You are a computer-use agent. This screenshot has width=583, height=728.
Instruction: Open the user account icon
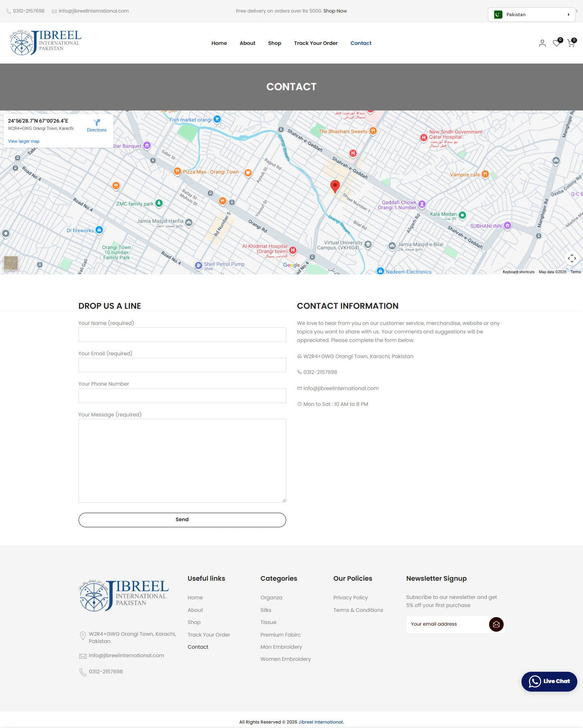542,43
